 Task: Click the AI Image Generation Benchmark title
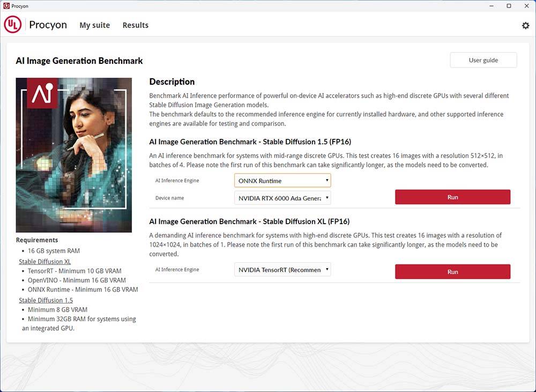[x=79, y=61]
